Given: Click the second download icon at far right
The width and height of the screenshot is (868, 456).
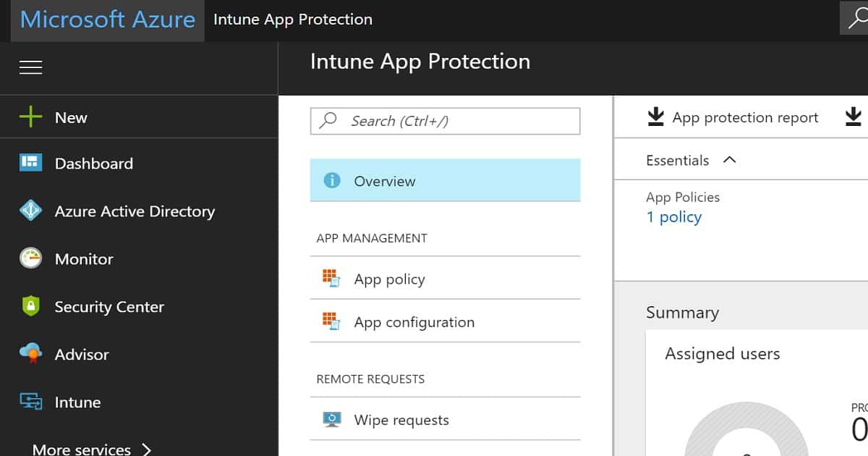Looking at the screenshot, I should [x=854, y=117].
